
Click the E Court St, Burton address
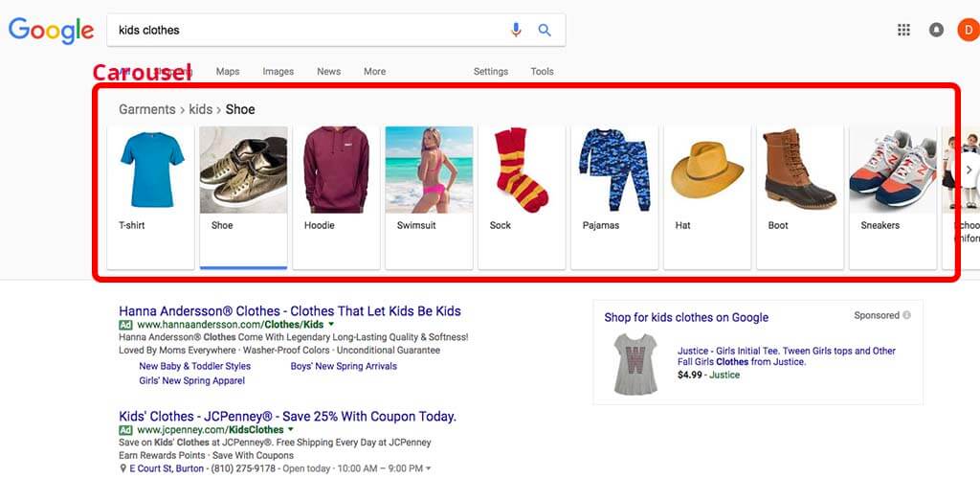pos(167,468)
